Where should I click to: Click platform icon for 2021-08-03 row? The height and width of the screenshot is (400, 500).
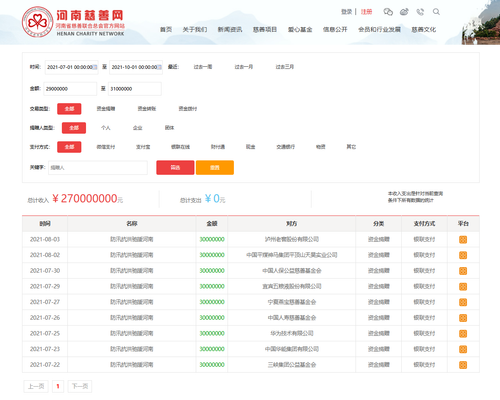[463, 239]
